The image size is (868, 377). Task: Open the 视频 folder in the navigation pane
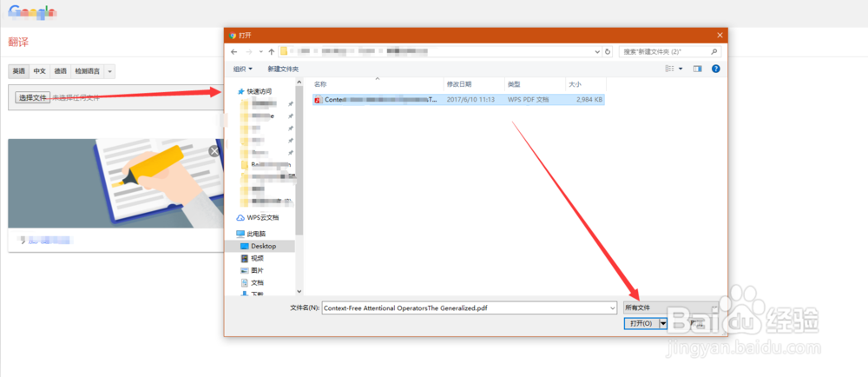(x=258, y=258)
